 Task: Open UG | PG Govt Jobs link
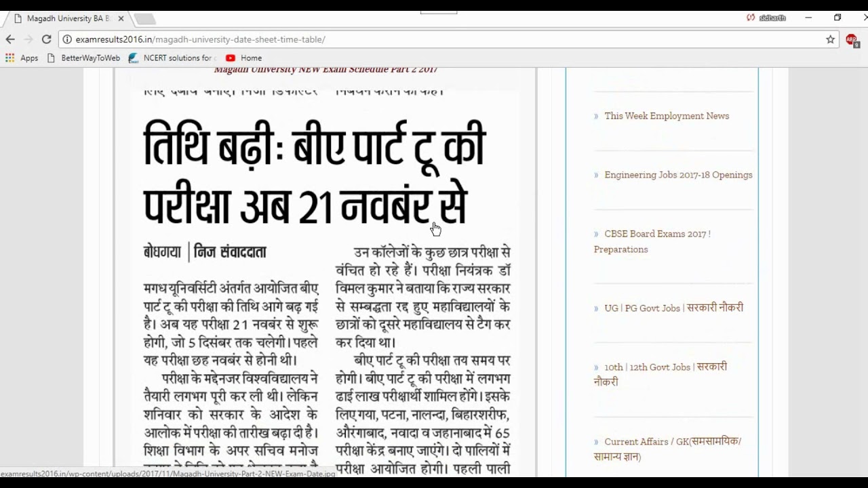tap(673, 308)
